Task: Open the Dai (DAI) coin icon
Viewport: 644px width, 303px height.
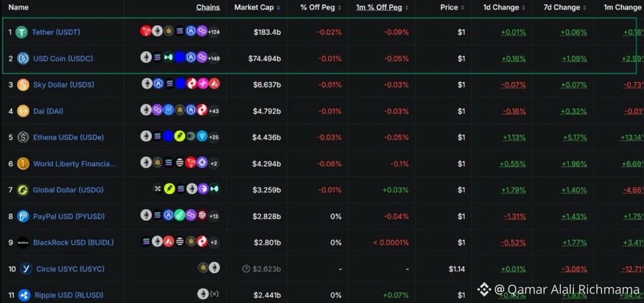Action: click(23, 111)
